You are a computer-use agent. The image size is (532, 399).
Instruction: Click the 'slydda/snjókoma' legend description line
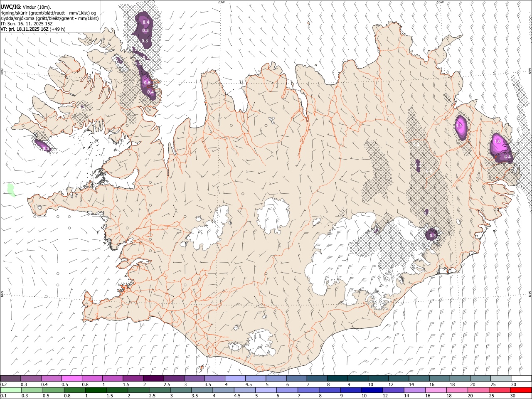(x=49, y=18)
